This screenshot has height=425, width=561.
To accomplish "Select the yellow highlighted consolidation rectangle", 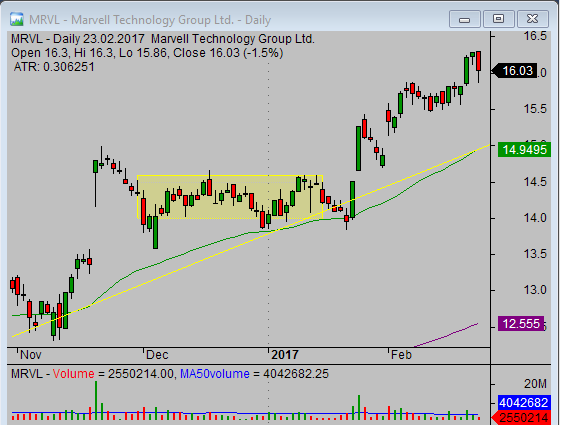I will [230, 197].
